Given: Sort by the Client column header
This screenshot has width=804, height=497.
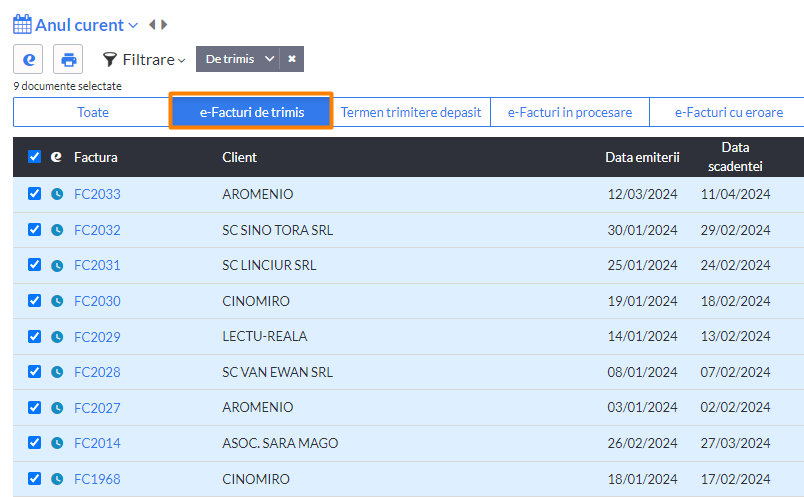Looking at the screenshot, I should pos(239,157).
